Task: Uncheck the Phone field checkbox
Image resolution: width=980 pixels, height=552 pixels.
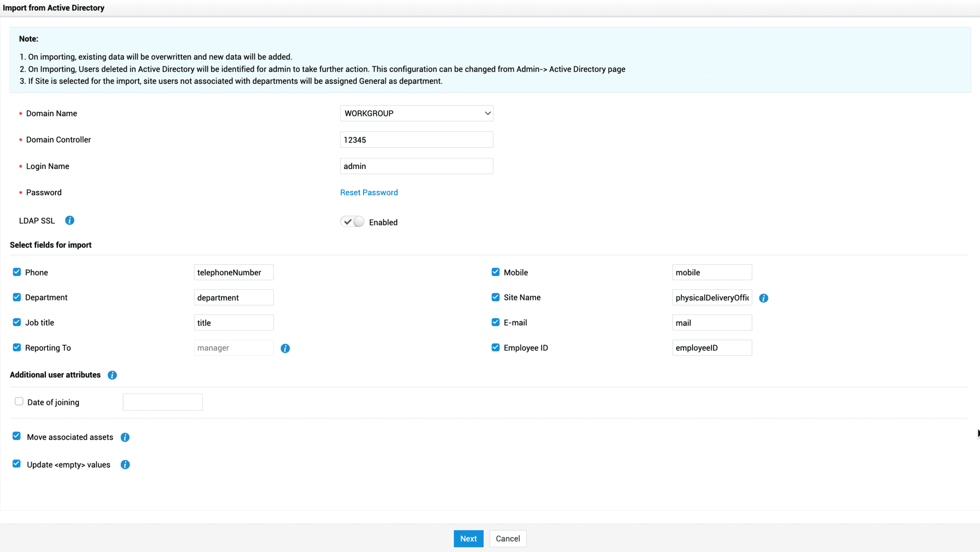Action: tap(17, 272)
